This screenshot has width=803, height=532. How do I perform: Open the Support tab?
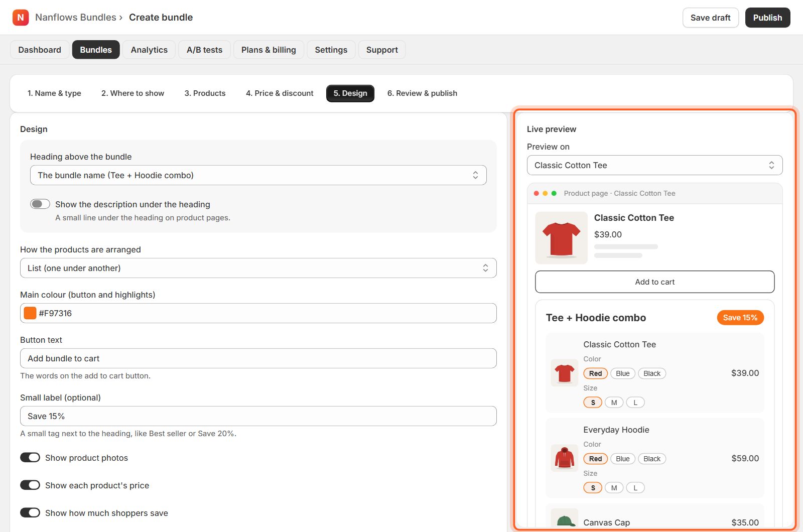[x=382, y=50]
